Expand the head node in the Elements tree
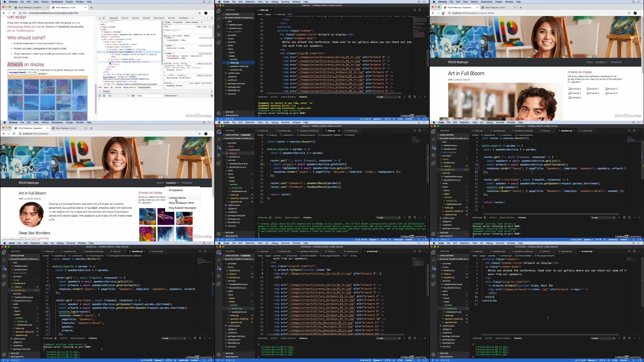The height and width of the screenshot is (362, 644). (x=101, y=27)
